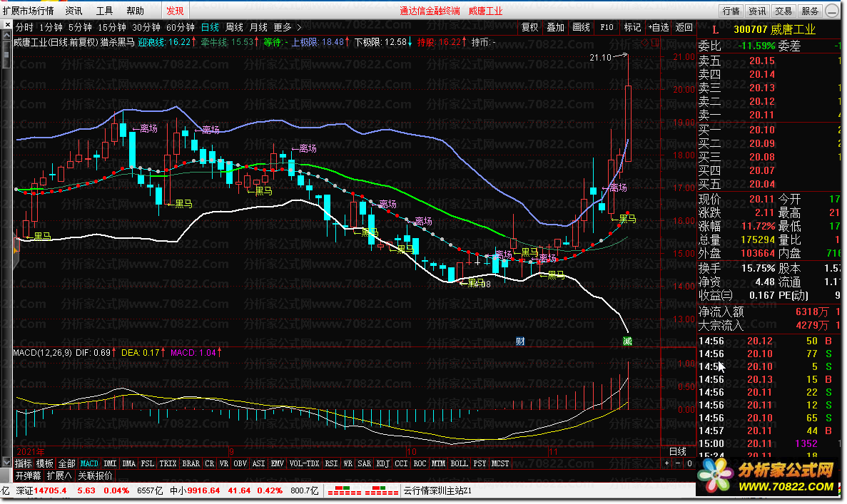
Task: Click the 开弹幕 button
Action: click(28, 476)
